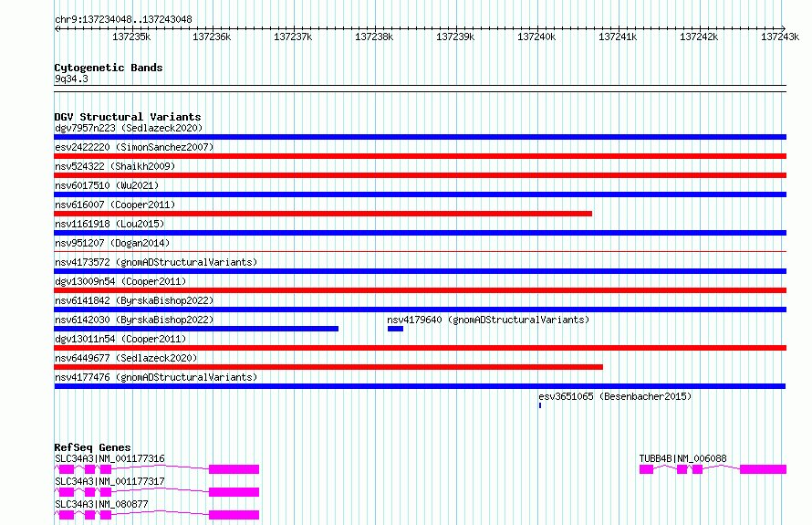The image size is (812, 525).
Task: Click the red bar under nsv616007
Action: 323,214
